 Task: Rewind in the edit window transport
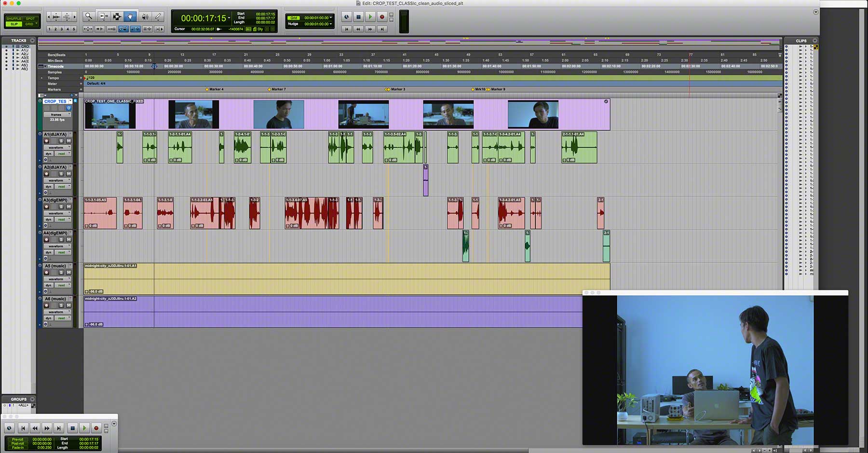(358, 29)
